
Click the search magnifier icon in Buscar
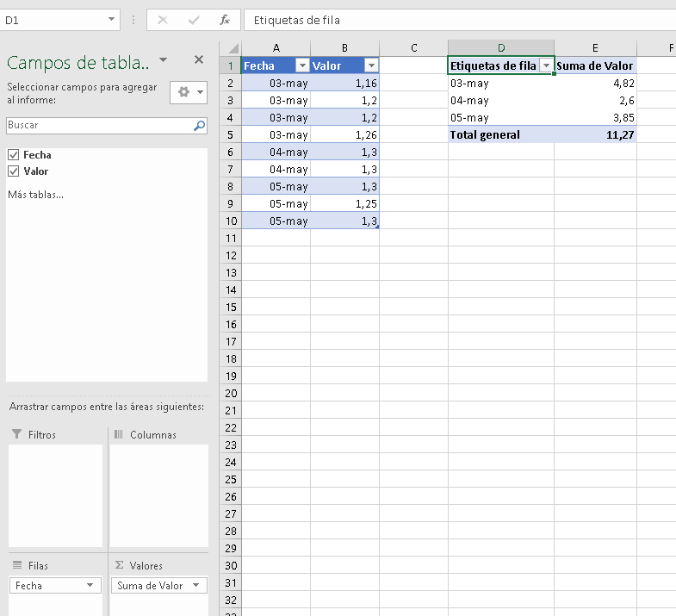pyautogui.click(x=199, y=126)
